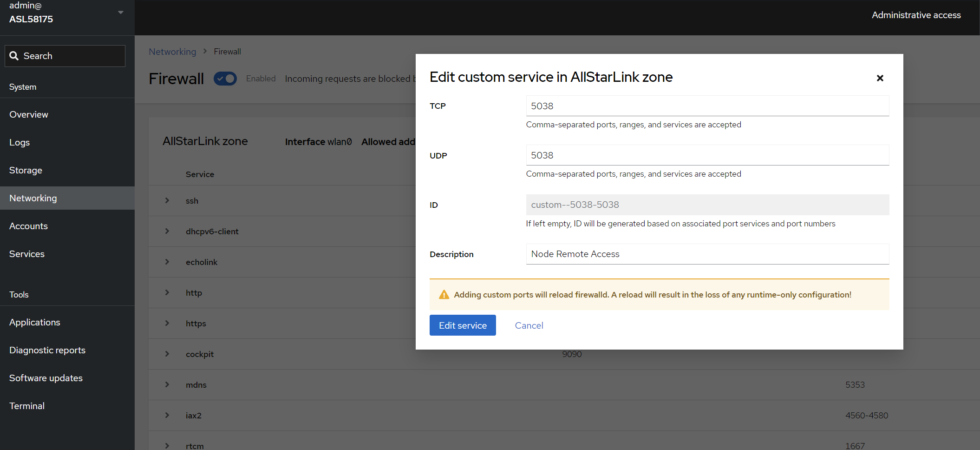The image size is (980, 450).
Task: Click the iax2 port range 4560-4580
Action: [x=867, y=415]
